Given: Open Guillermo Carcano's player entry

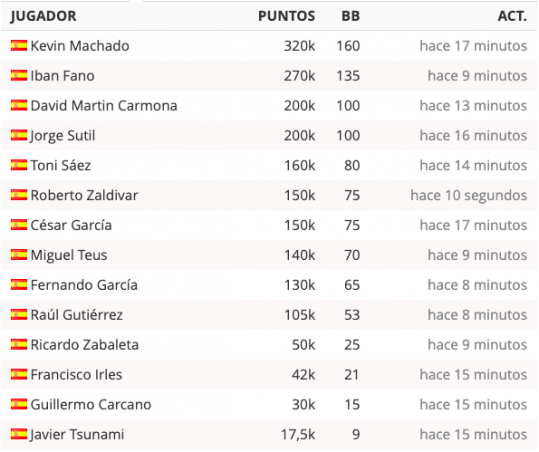Looking at the screenshot, I should tap(91, 405).
